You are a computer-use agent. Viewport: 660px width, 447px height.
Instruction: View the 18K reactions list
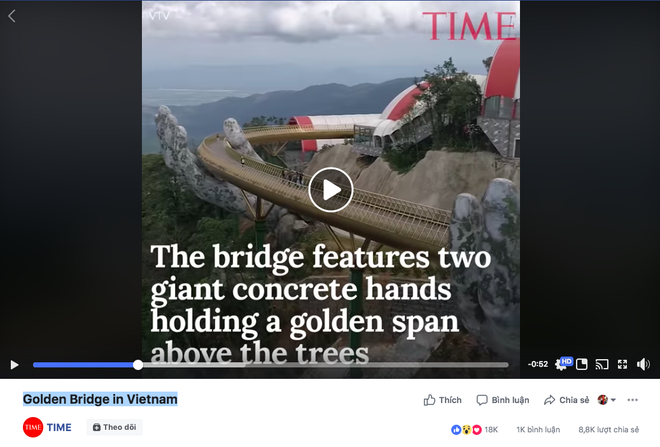474,430
